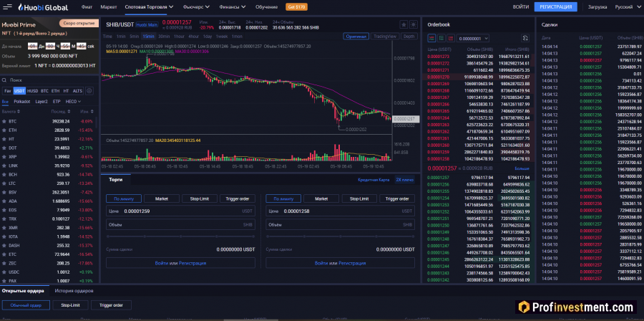Favorite LTC using its star icon
The width and height of the screenshot is (644, 321).
[x=4, y=183]
